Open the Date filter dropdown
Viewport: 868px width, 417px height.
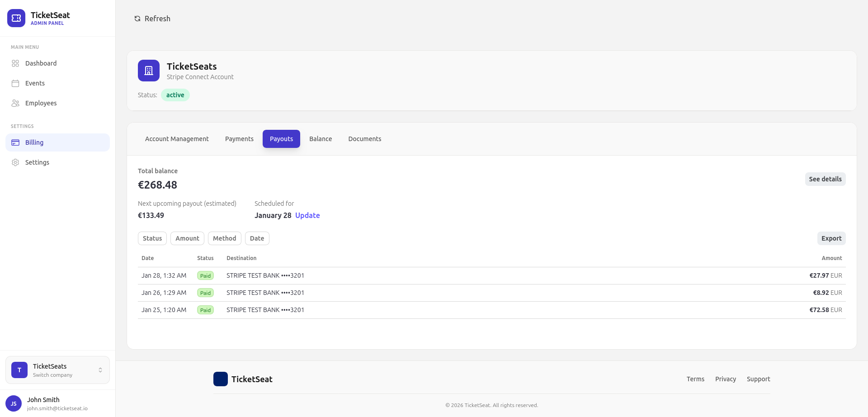pos(257,238)
